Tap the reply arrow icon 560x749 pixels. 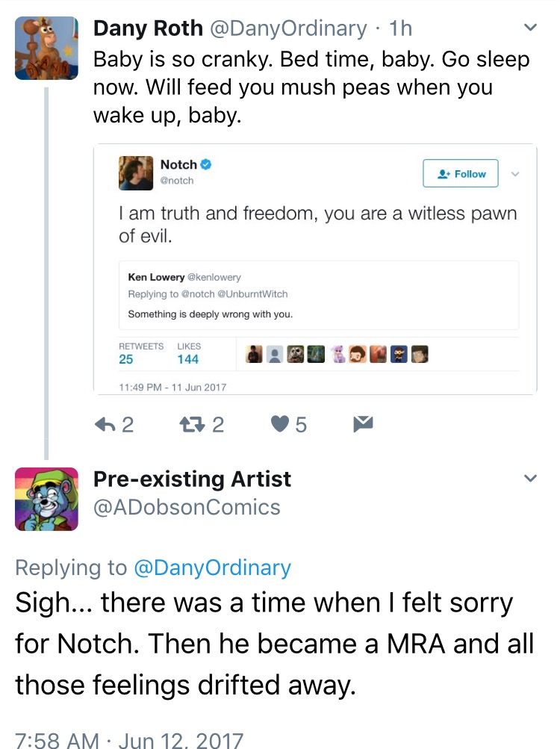[x=105, y=424]
